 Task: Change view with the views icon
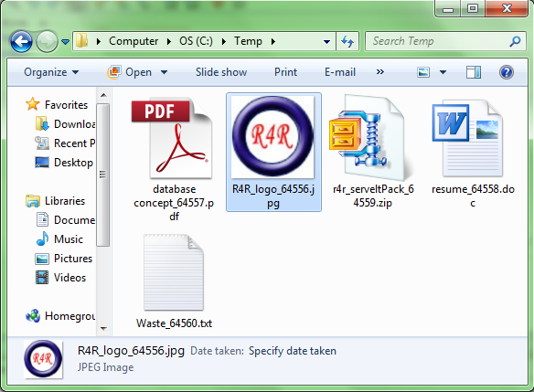(x=423, y=72)
